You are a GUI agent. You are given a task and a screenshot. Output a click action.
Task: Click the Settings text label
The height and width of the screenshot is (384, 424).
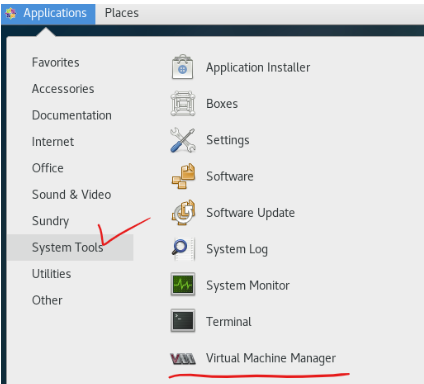pos(228,140)
